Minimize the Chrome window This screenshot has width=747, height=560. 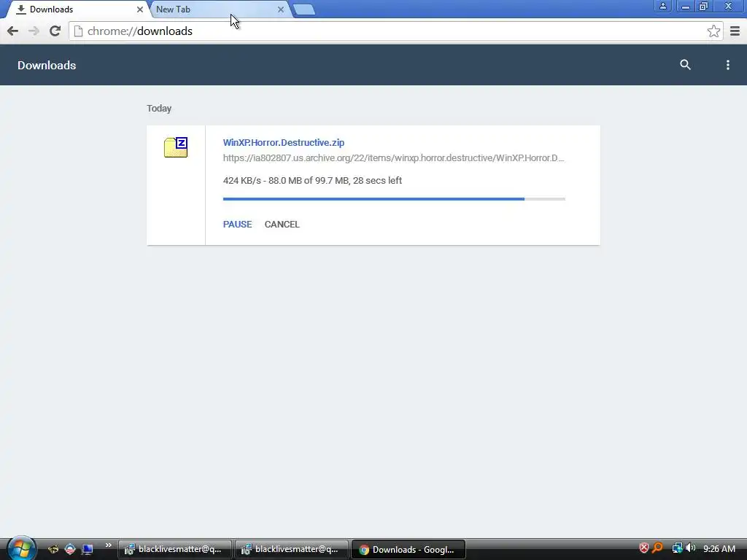(x=685, y=6)
